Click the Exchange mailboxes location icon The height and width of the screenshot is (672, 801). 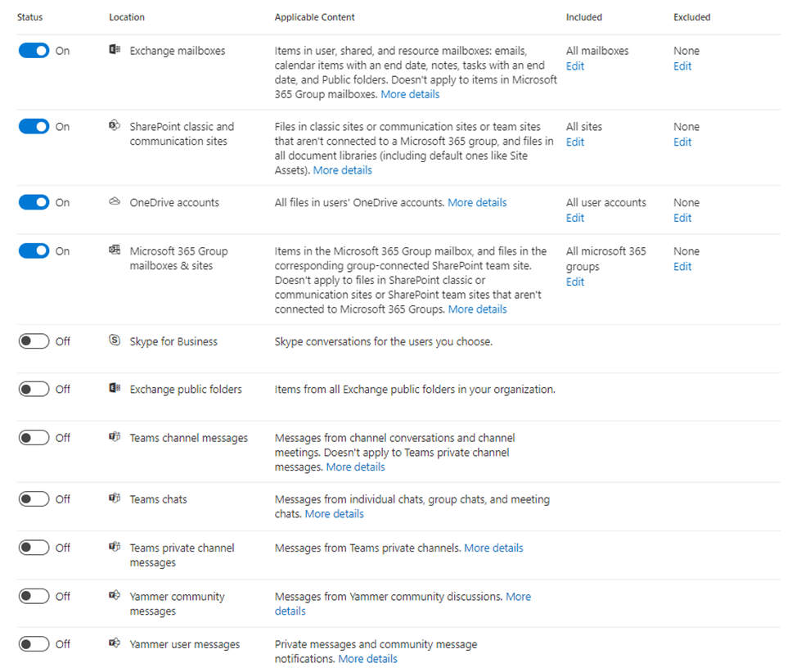pyautogui.click(x=115, y=51)
